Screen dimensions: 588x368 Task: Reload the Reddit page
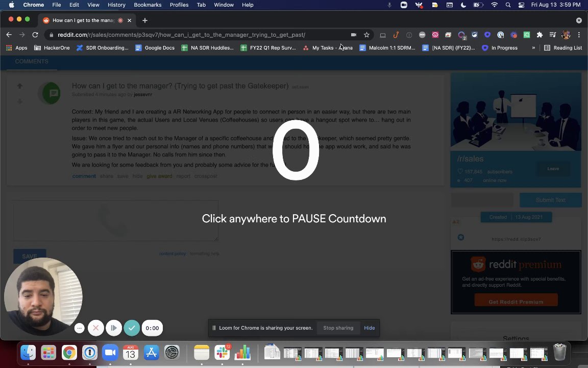[35, 35]
